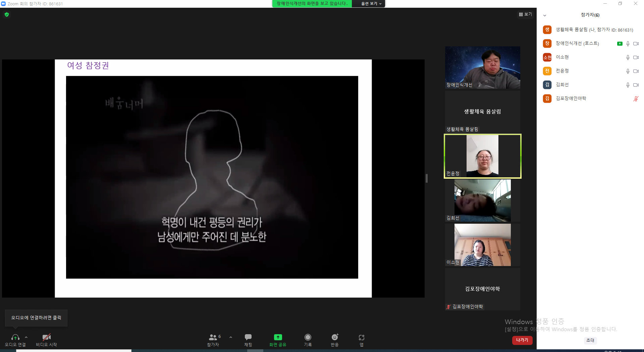Screen dimensions: 644x352
Task: Click the camera icon in 김희선 row
Action: [636, 85]
